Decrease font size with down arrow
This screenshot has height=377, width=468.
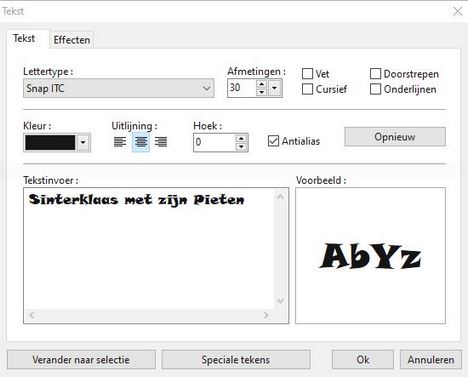pyautogui.click(x=262, y=92)
